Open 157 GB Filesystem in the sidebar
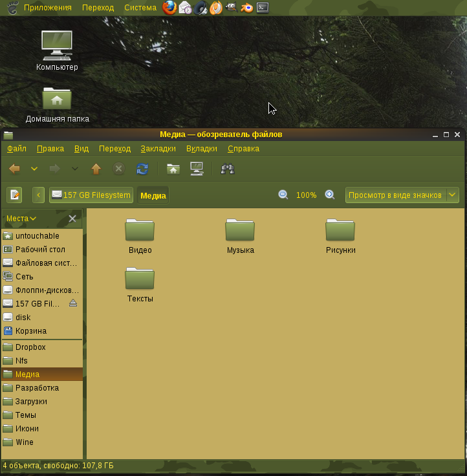Image resolution: width=467 pixels, height=476 pixels. 42,303
